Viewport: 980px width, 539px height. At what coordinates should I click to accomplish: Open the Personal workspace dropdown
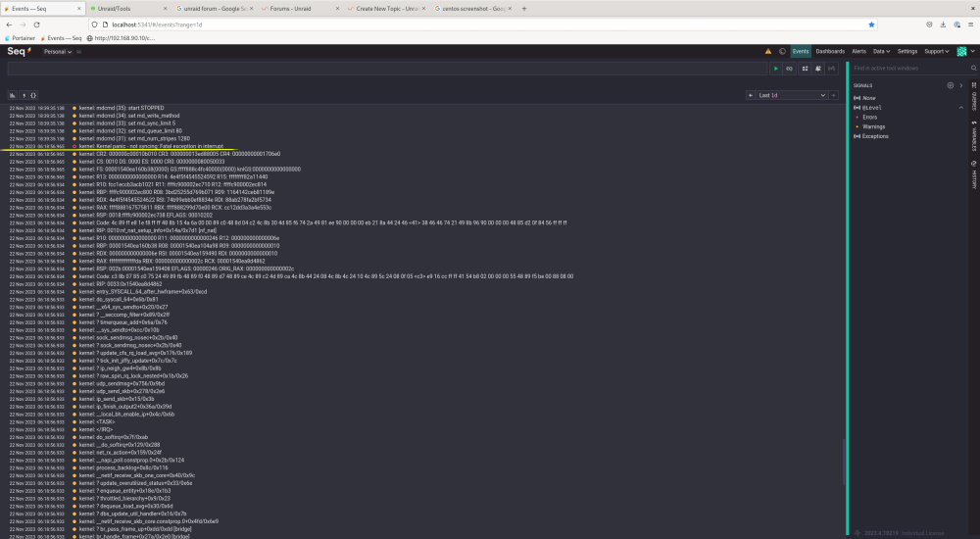tap(58, 52)
